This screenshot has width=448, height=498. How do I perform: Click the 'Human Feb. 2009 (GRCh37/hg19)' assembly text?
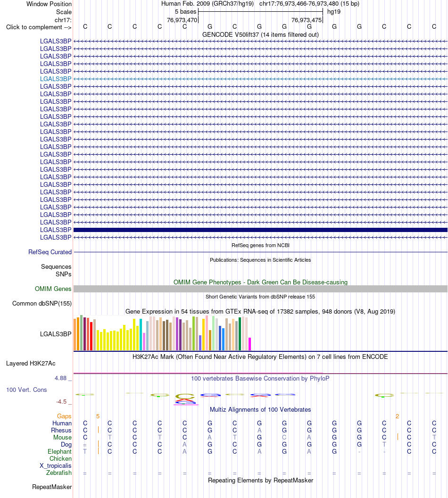coord(207,3)
